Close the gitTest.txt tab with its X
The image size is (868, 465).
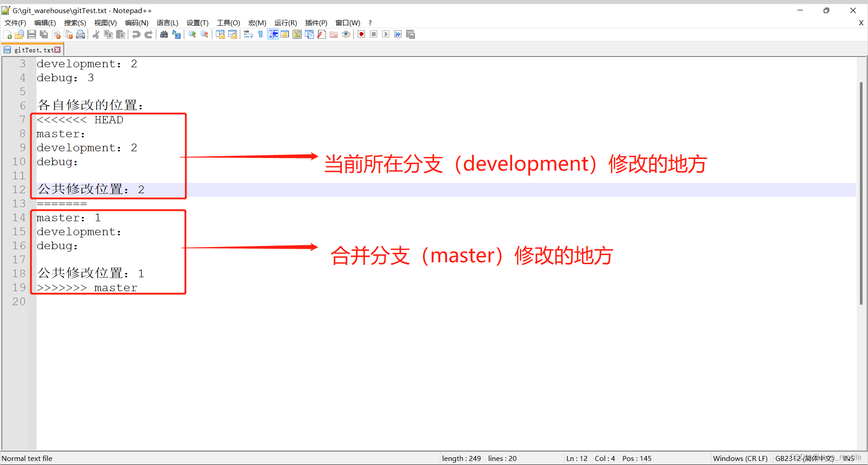pyautogui.click(x=58, y=50)
